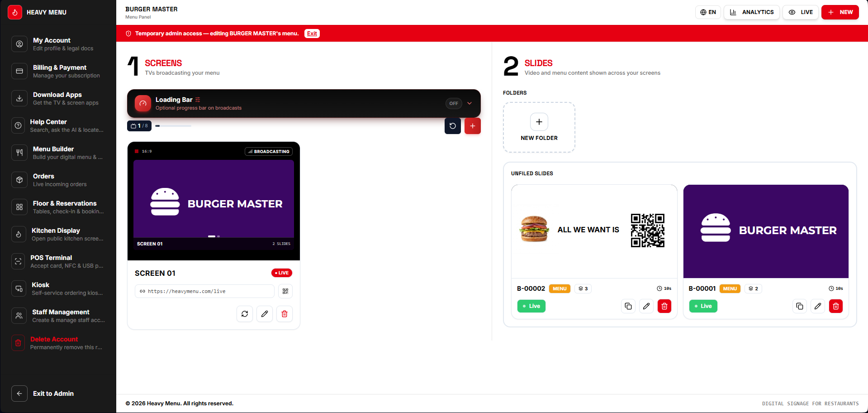Open Billing & Payment card icon

[19, 71]
